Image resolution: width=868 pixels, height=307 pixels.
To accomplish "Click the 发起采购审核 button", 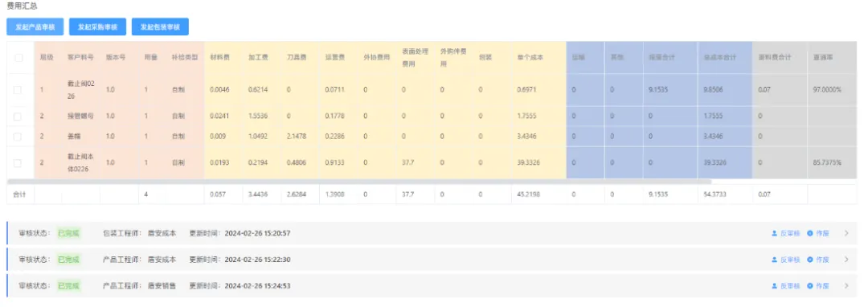I will [97, 27].
